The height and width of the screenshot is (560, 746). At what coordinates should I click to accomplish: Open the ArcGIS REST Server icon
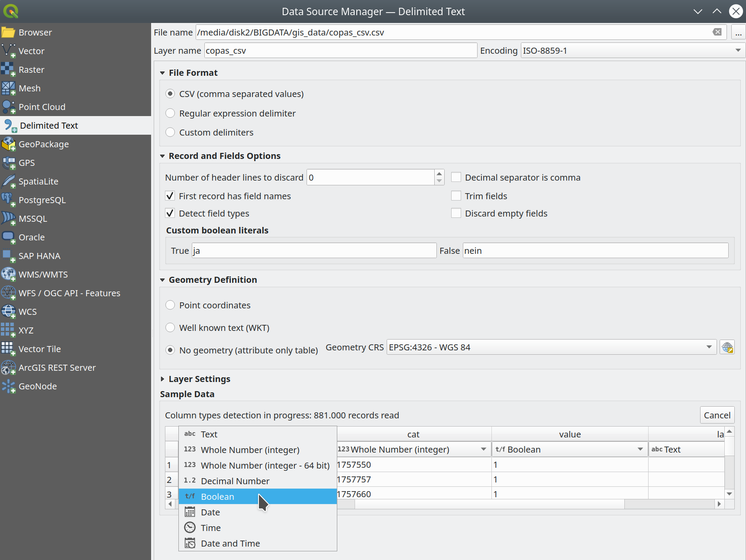click(x=8, y=367)
